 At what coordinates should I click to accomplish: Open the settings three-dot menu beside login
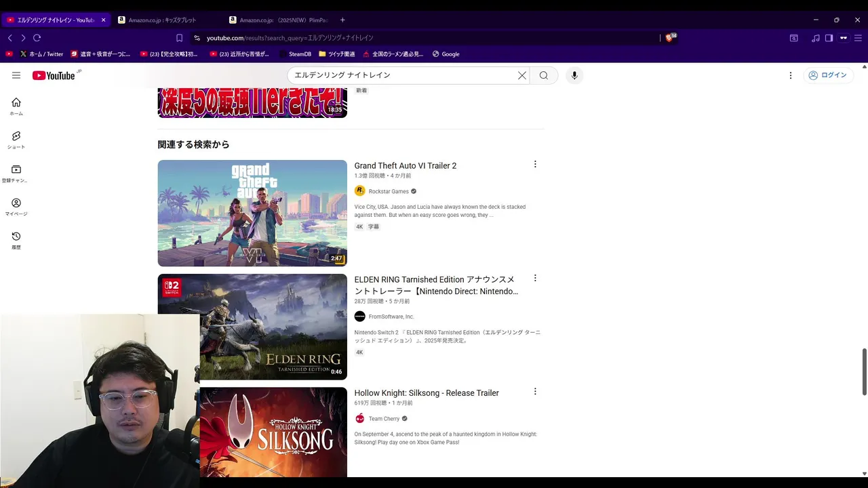point(791,75)
